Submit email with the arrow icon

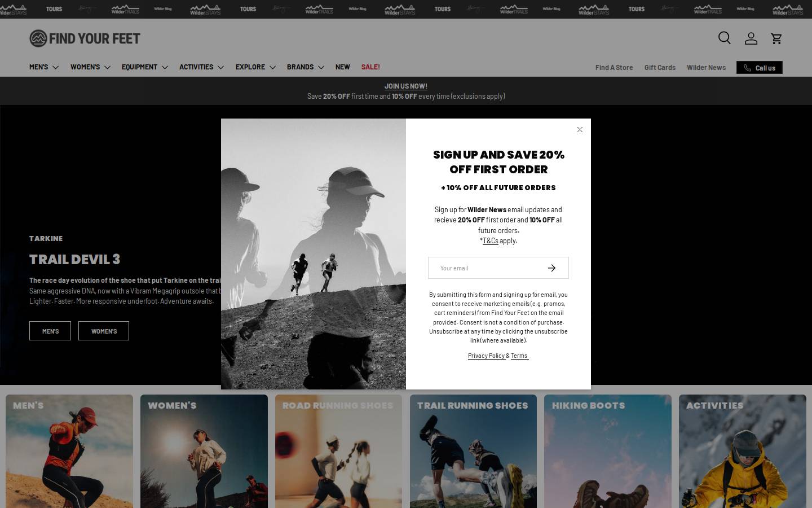[551, 268]
